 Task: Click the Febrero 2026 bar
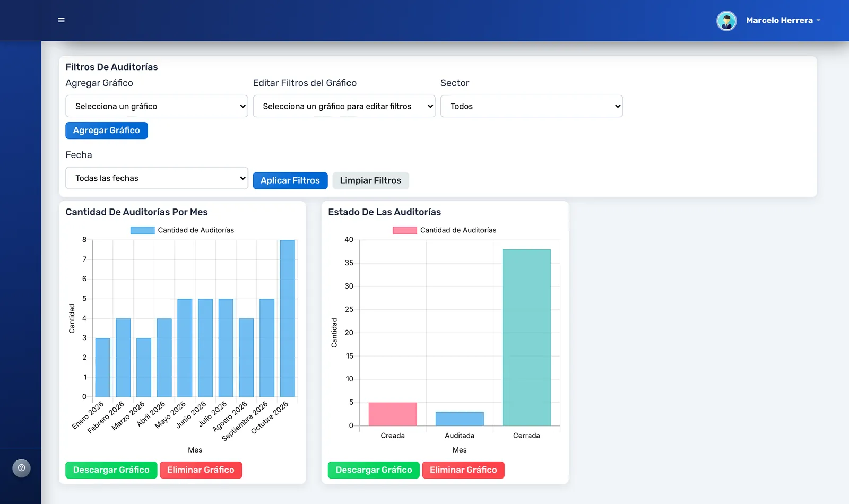click(123, 358)
